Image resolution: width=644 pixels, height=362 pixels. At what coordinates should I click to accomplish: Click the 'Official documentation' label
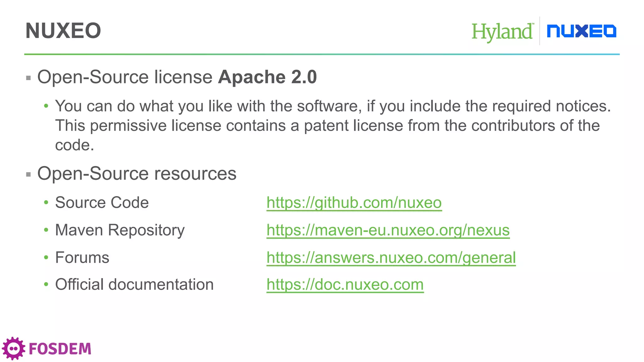[134, 284]
